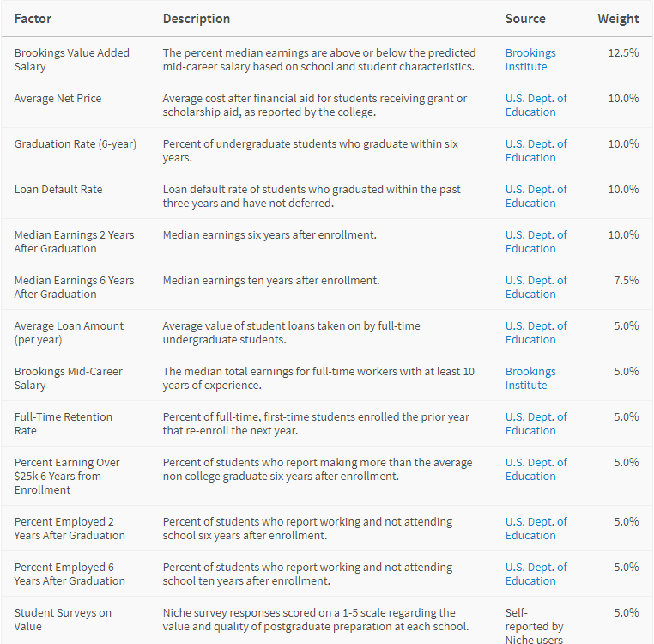Open U.S. Dept. of Education link for Average Net Price
Image resolution: width=654 pixels, height=644 pixels.
(536, 105)
